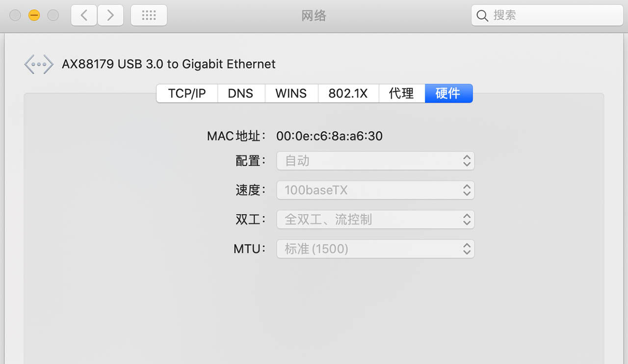Close the Network window
The height and width of the screenshot is (364, 628).
[x=15, y=15]
